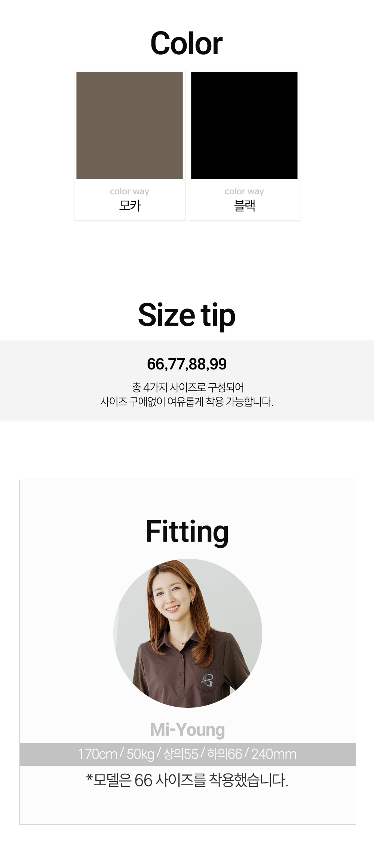Click the 총 4가지 사이즈로 구성되어 line
374x868 pixels.
tap(188, 387)
